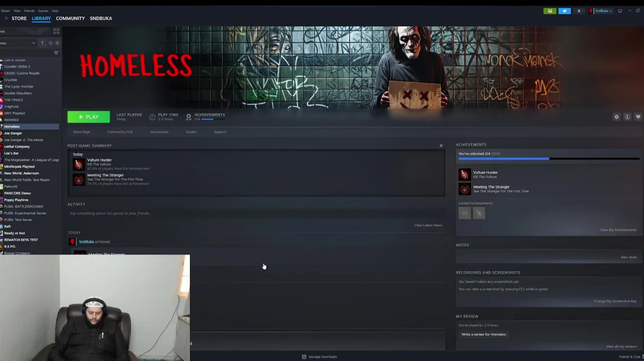Open the game info icon

tap(627, 117)
